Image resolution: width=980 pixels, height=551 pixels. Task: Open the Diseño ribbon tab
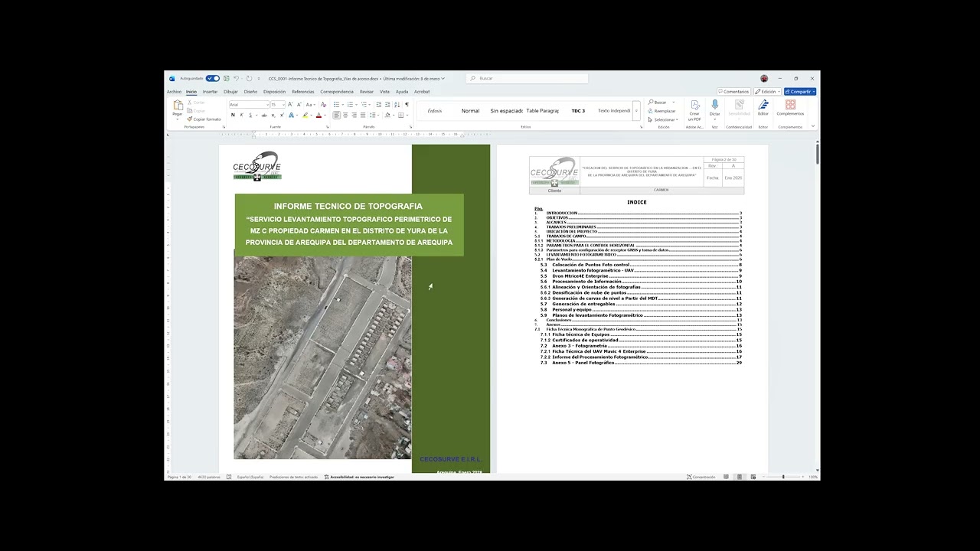click(x=250, y=92)
